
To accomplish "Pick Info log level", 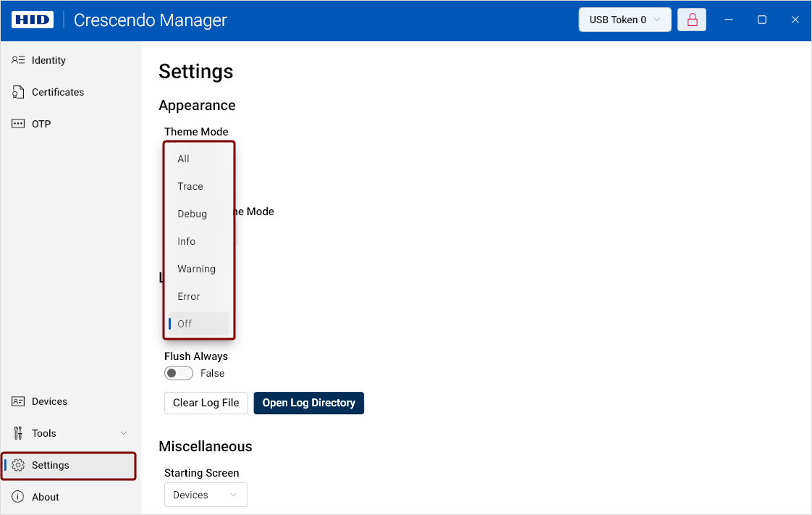I will coord(199,241).
